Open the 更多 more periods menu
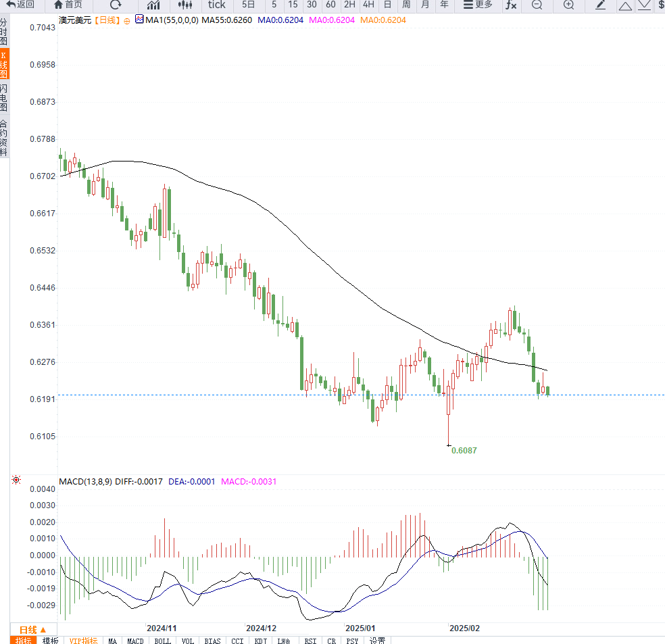This screenshot has width=665, height=644. 478,5
